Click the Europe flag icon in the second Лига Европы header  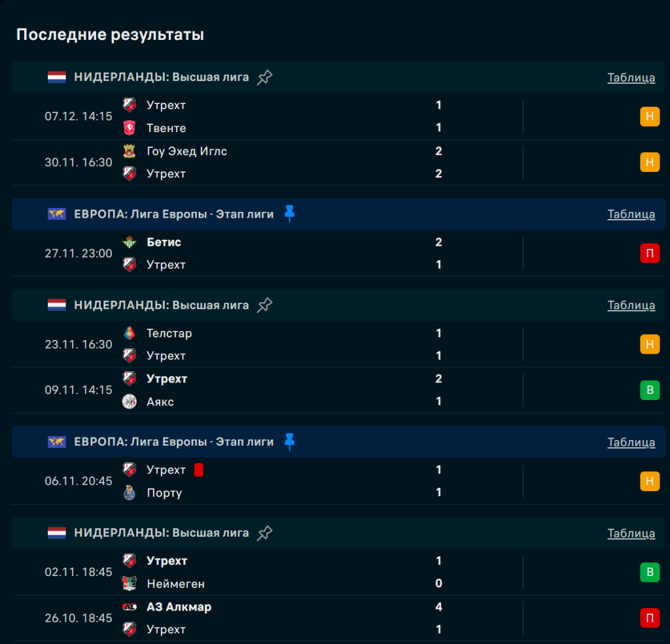(57, 442)
